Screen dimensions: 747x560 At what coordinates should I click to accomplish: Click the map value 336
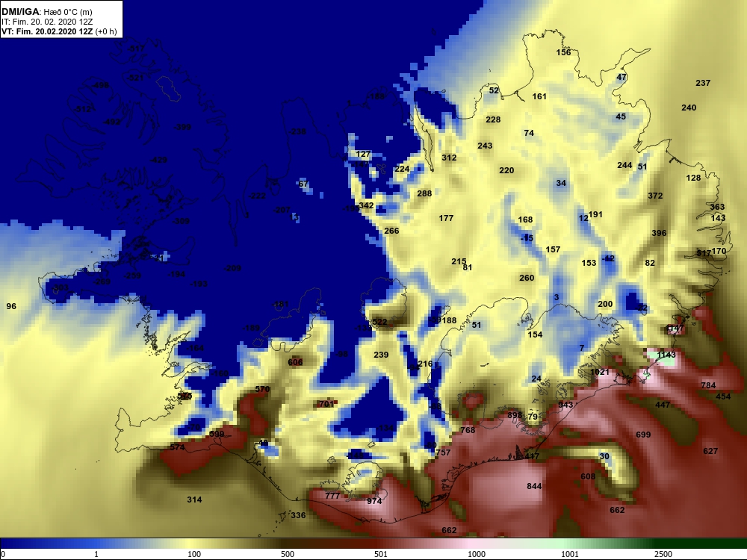[x=298, y=516]
